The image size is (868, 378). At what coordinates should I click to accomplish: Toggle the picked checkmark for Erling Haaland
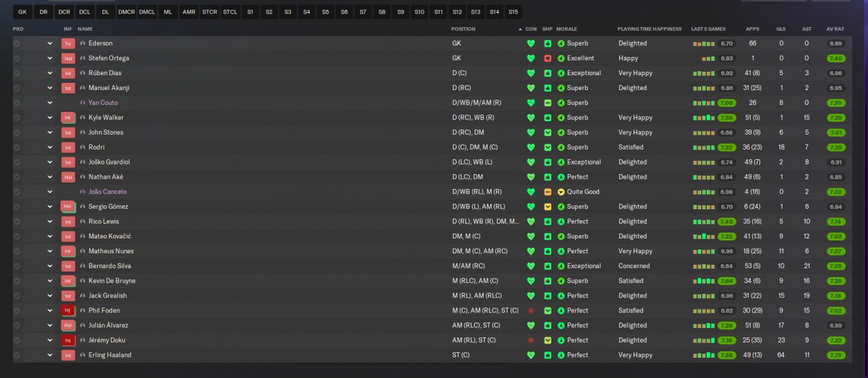(x=17, y=355)
